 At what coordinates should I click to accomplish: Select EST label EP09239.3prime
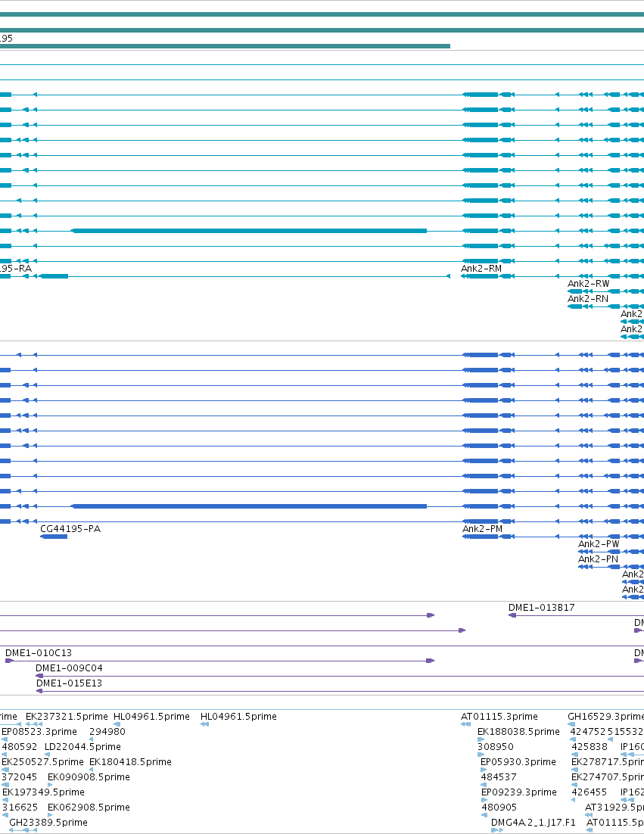point(519,792)
